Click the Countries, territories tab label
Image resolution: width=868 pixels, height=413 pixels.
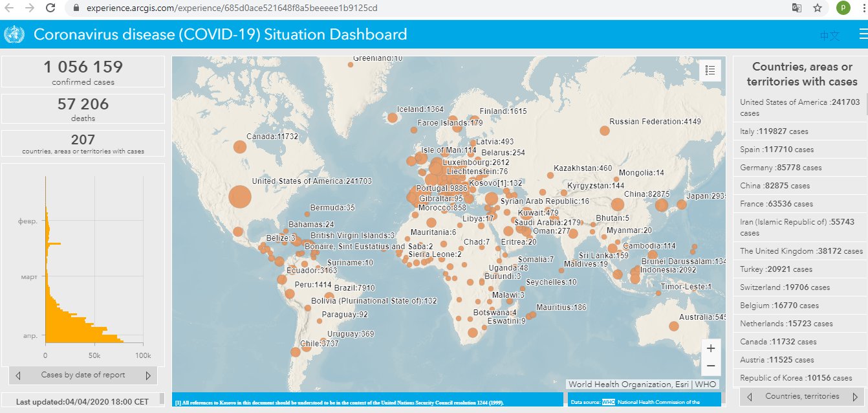pyautogui.click(x=802, y=396)
